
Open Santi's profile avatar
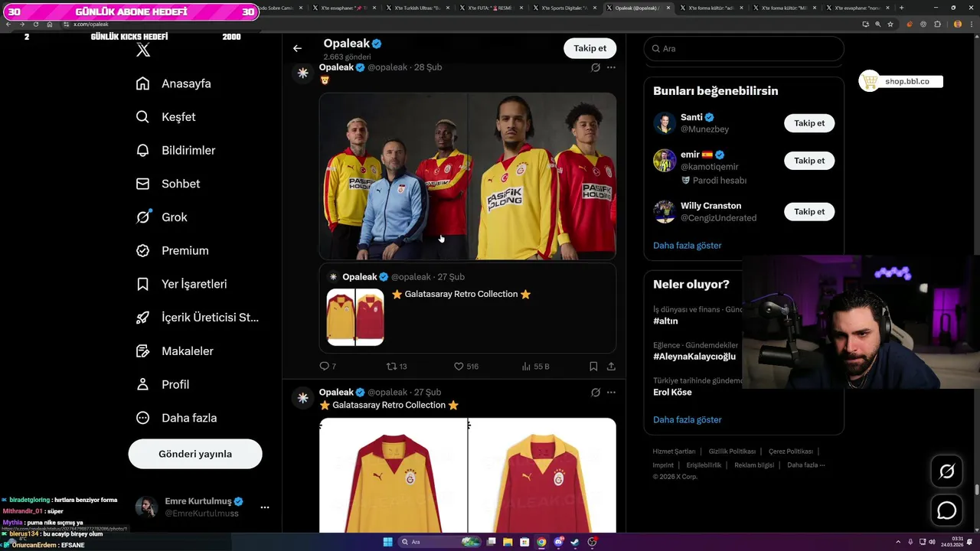(665, 123)
